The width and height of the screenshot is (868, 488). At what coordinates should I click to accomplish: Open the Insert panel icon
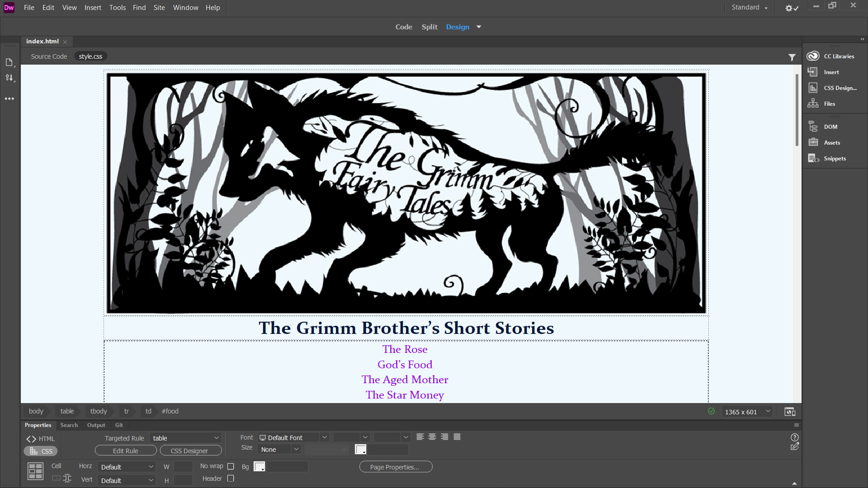click(x=813, y=72)
